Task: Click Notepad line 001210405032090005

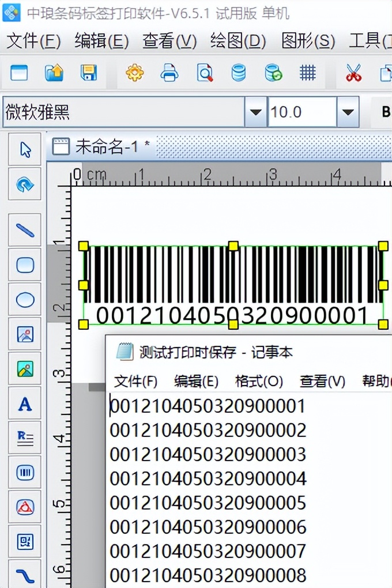Action: (x=208, y=503)
